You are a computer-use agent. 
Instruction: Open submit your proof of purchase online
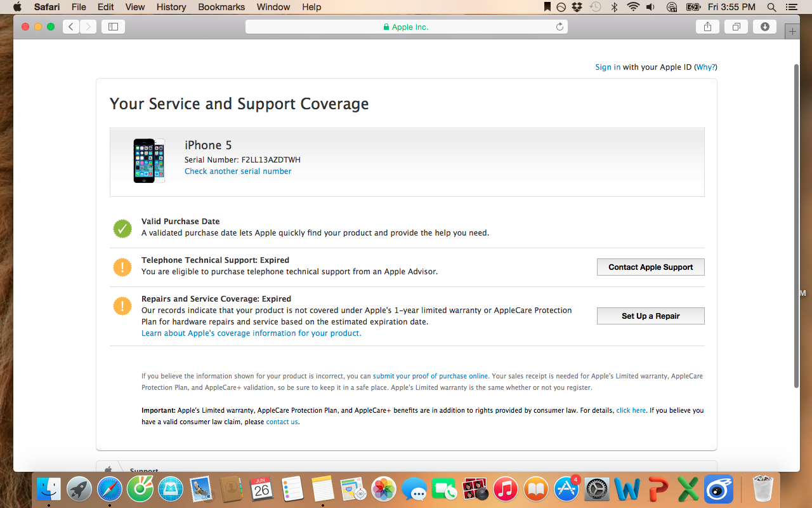coord(430,377)
